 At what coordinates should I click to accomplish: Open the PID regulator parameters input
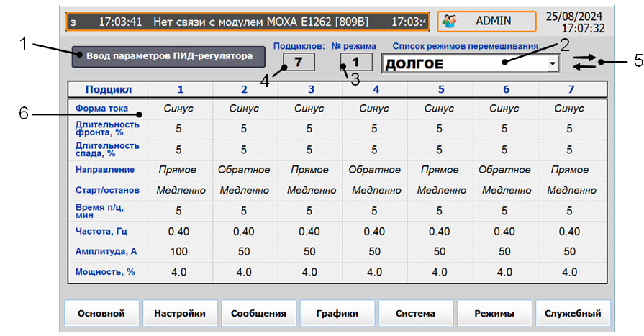coord(168,57)
